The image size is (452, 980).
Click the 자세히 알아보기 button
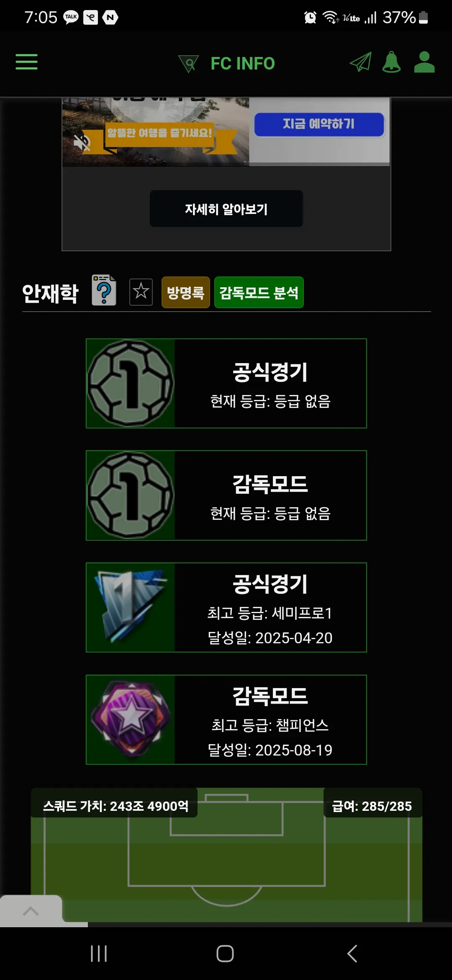(226, 209)
